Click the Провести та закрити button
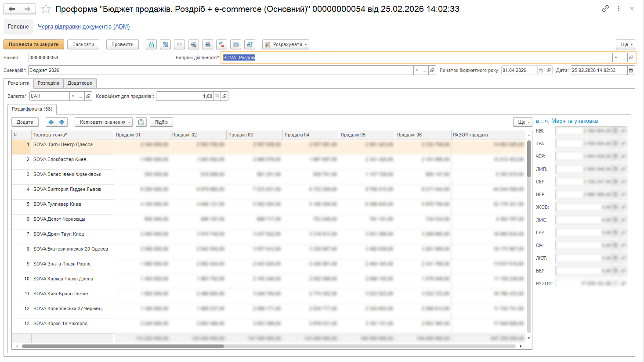 (34, 44)
